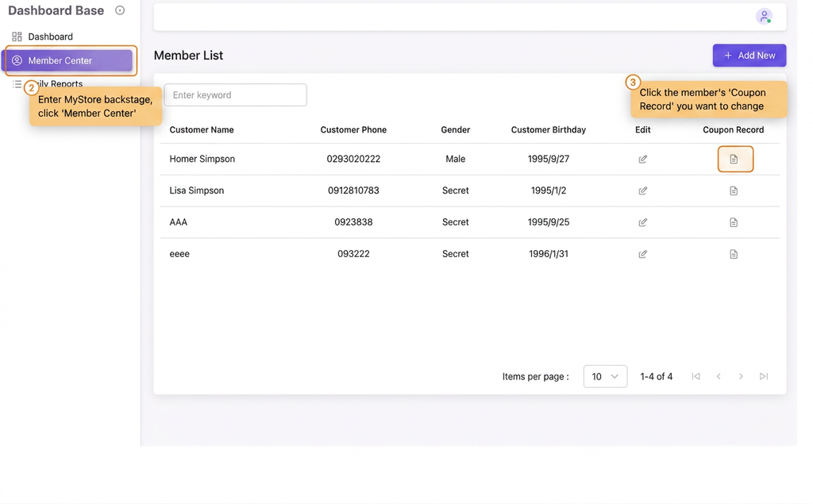Click the Daily Reports list icon
The image size is (813, 504).
click(x=17, y=84)
